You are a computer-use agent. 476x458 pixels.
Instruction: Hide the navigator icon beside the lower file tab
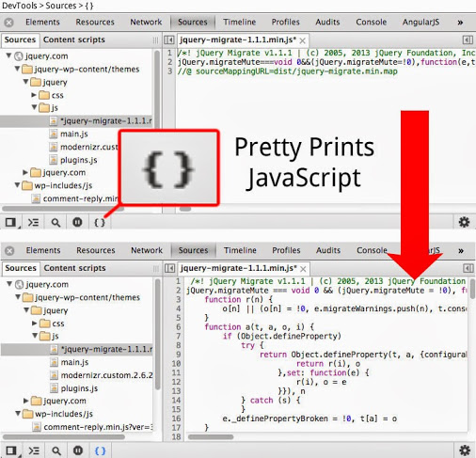click(169, 268)
